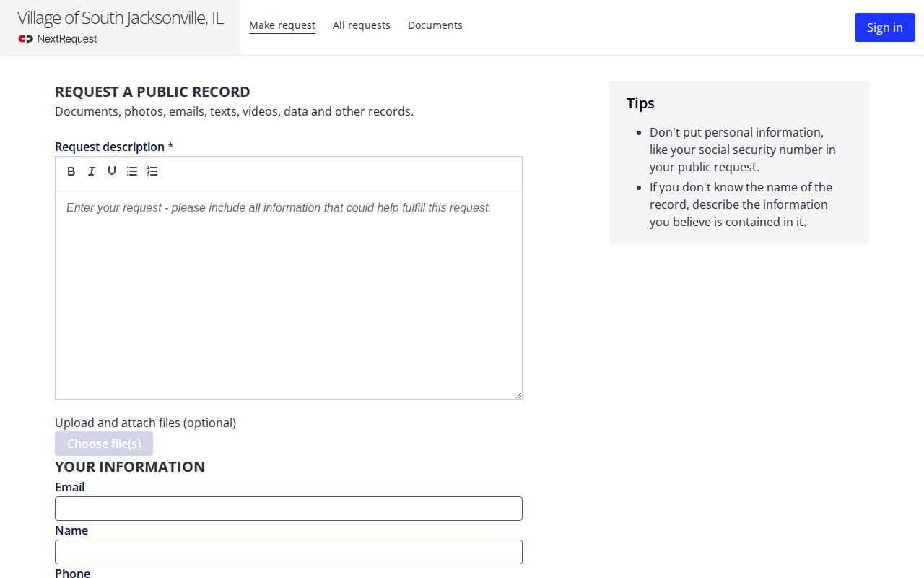Go to the Documents tab
Image resolution: width=924 pixels, height=578 pixels.
pyautogui.click(x=435, y=25)
